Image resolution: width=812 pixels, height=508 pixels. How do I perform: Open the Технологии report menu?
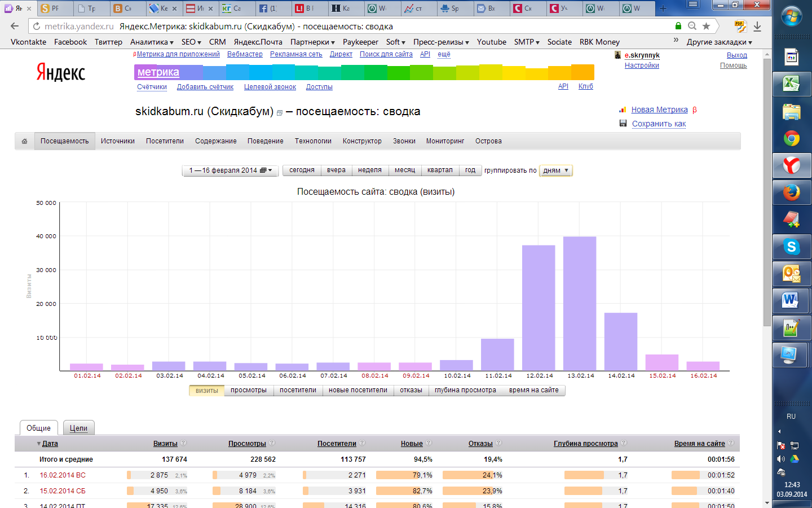[x=313, y=141]
